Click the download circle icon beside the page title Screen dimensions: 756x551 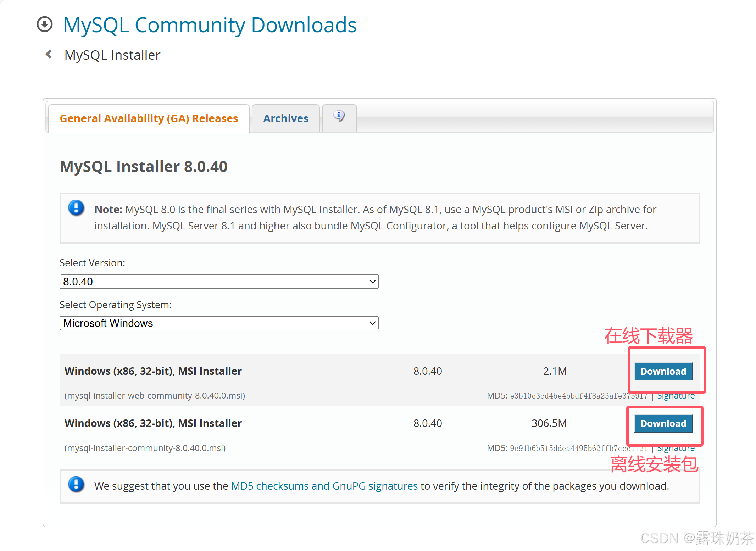pos(45,24)
